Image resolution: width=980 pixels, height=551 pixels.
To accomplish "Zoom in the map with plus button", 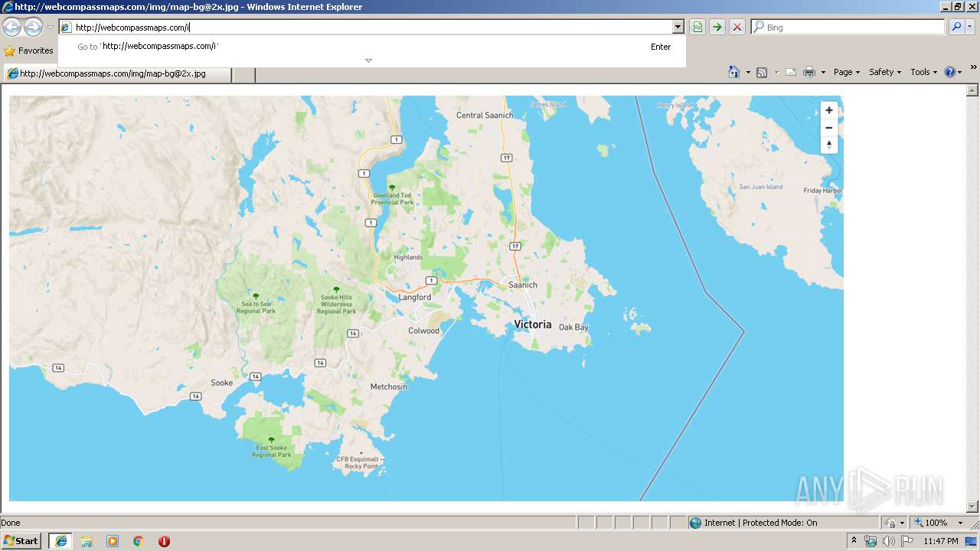I will pyautogui.click(x=828, y=110).
